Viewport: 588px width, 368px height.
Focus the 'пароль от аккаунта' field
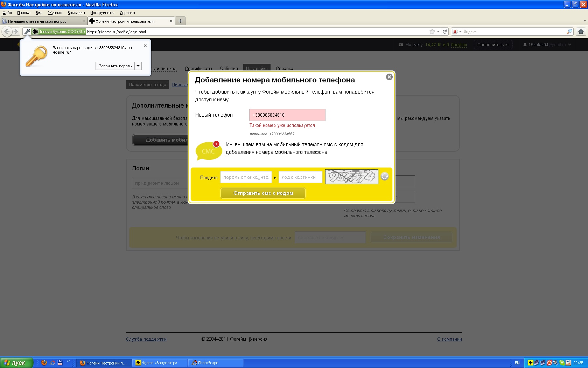(x=246, y=177)
